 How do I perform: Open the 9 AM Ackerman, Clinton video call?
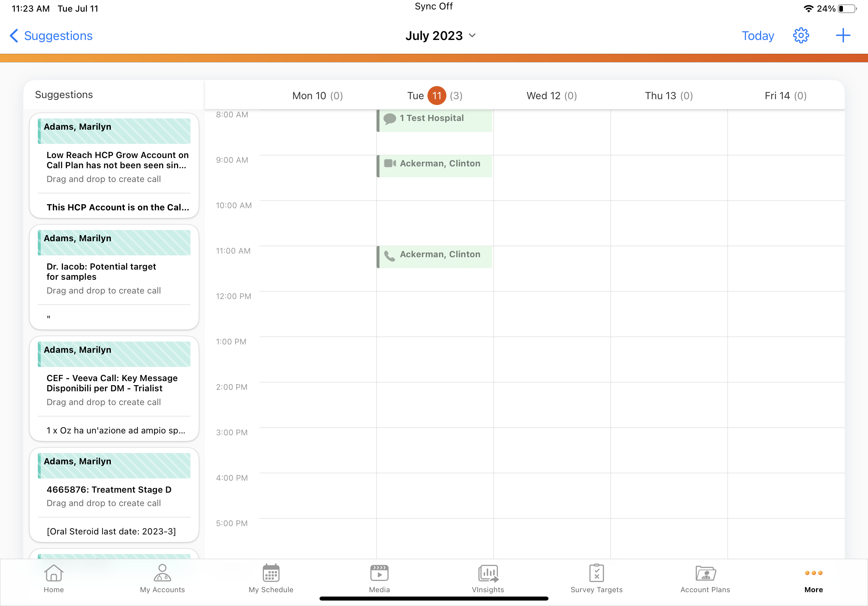[x=435, y=165]
